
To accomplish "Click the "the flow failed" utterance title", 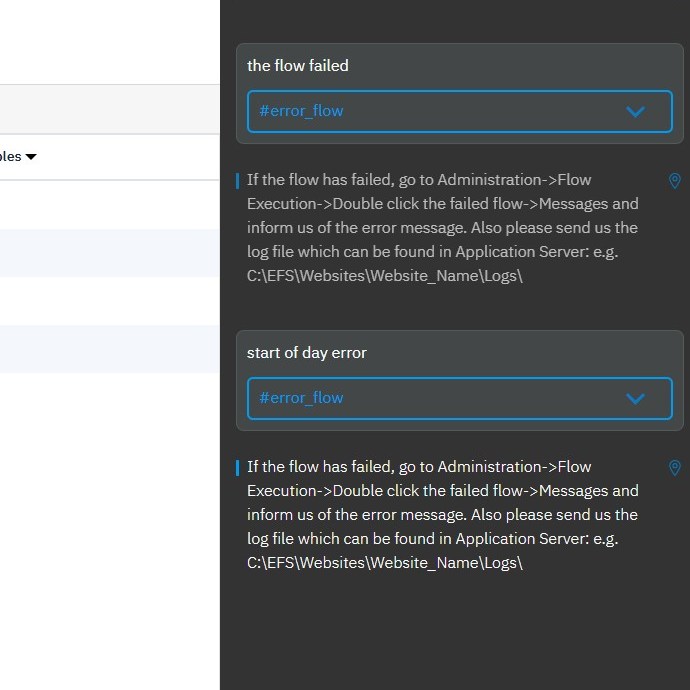I will [x=298, y=66].
